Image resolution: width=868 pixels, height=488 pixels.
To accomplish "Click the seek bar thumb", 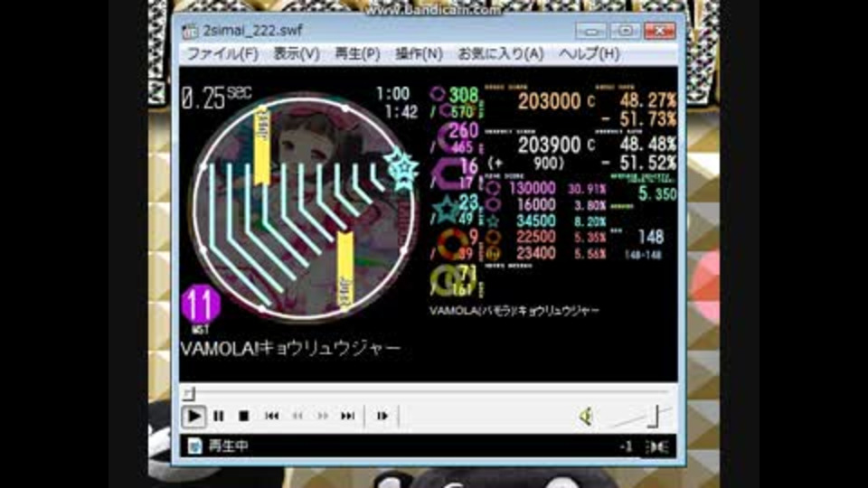I will click(x=189, y=393).
